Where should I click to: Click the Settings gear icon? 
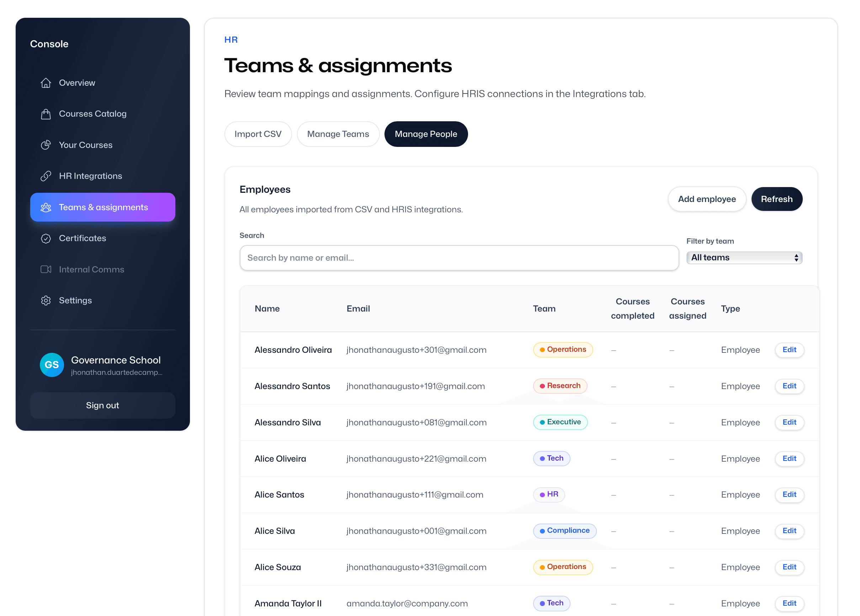pos(46,301)
